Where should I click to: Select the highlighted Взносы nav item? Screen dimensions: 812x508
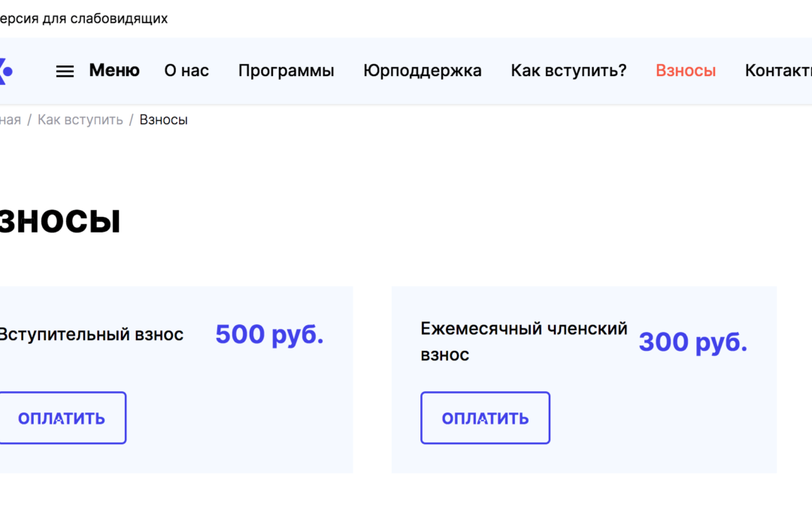(x=686, y=71)
